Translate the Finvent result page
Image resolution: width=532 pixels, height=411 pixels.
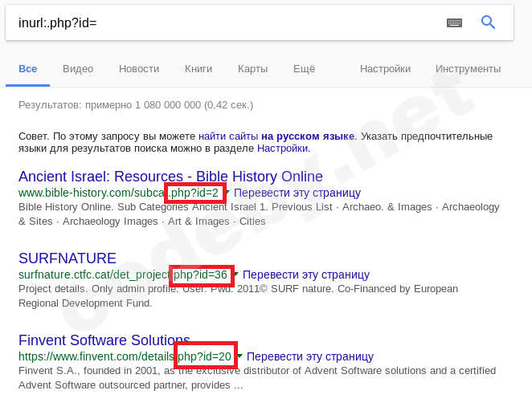[310, 356]
